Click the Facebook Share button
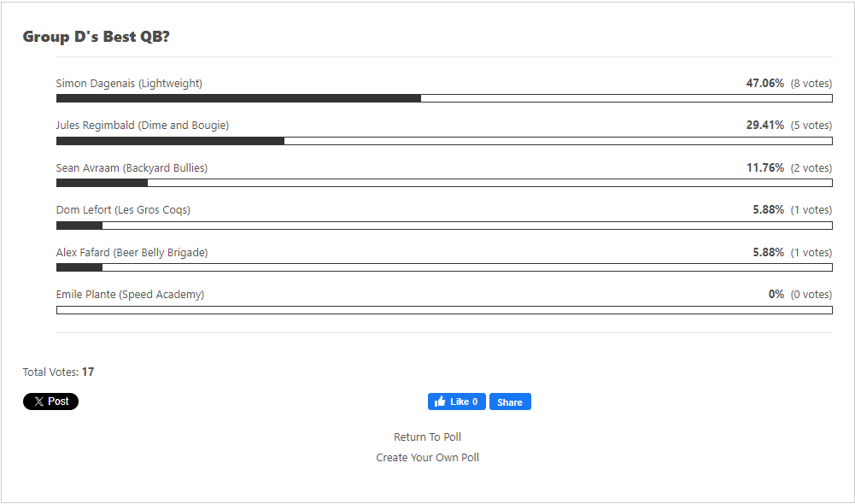Screen dimensions: 855x504 click(x=510, y=401)
